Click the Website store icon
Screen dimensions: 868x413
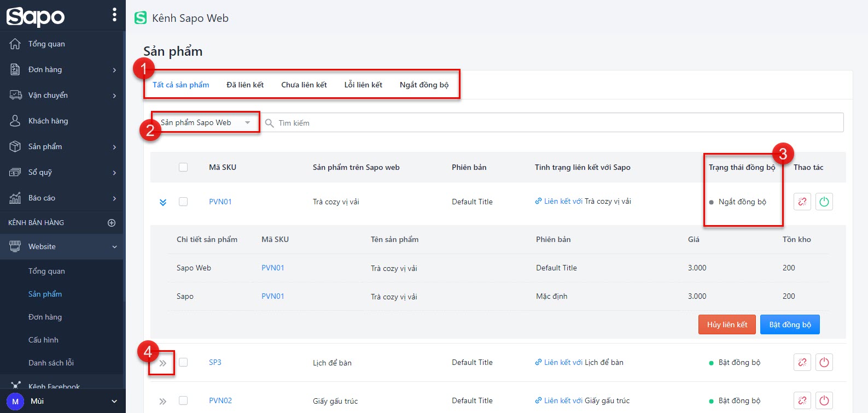pyautogui.click(x=15, y=246)
